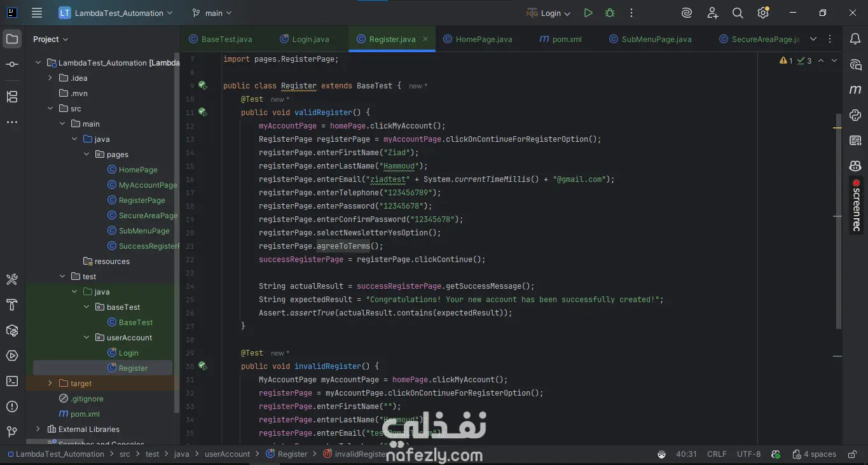The image size is (868, 465).
Task: Open IDE settings gear icon
Action: pos(763,13)
